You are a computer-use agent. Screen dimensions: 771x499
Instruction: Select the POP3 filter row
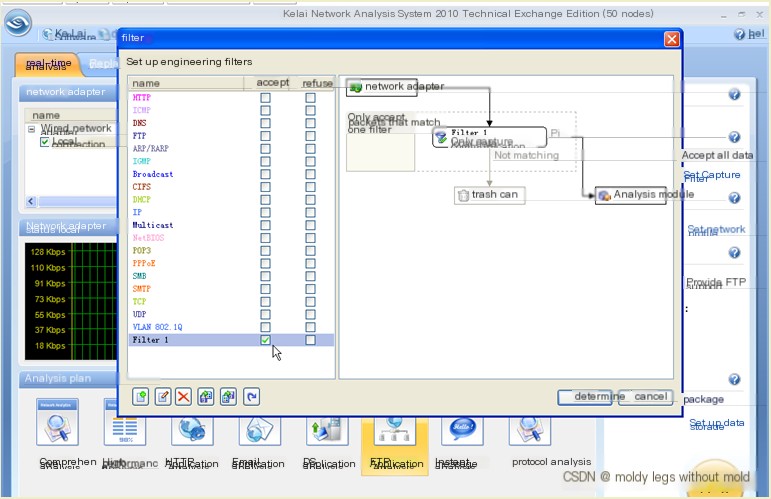(231, 251)
